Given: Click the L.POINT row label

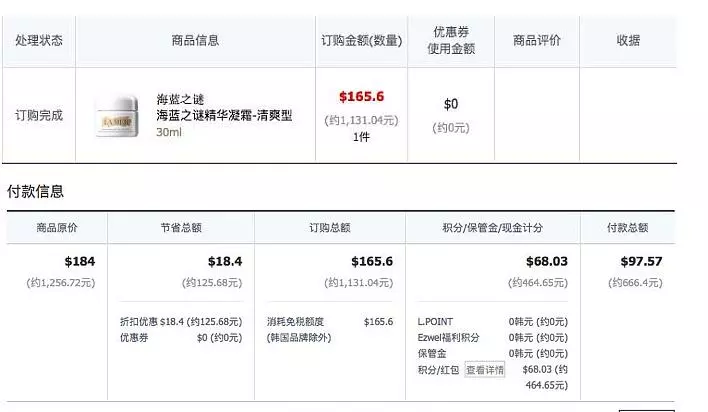Looking at the screenshot, I should click(435, 322).
